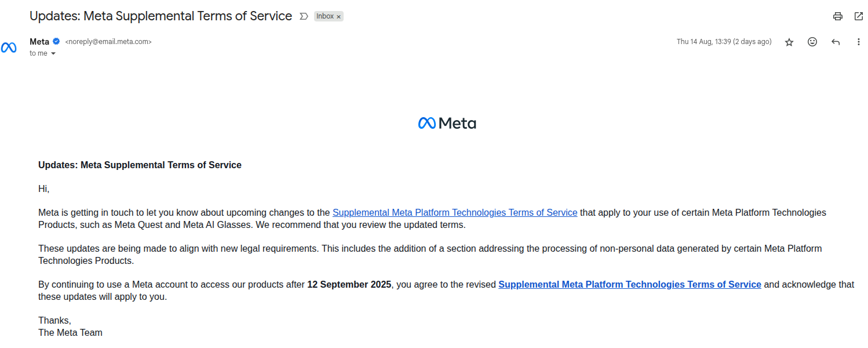Open email in new window icon

click(859, 16)
